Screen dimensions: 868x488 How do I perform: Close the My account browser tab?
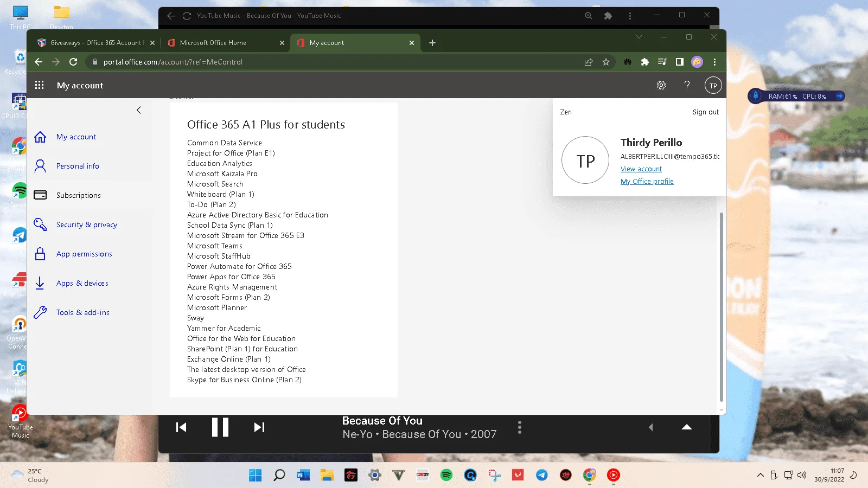[412, 43]
